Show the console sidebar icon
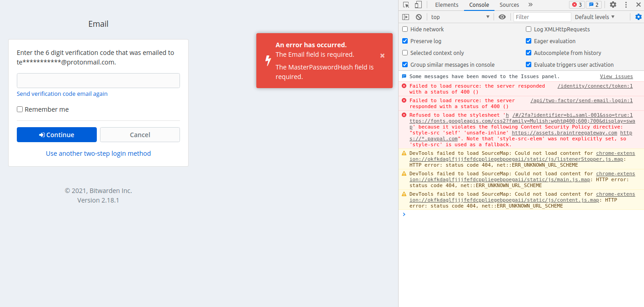 (x=406, y=17)
